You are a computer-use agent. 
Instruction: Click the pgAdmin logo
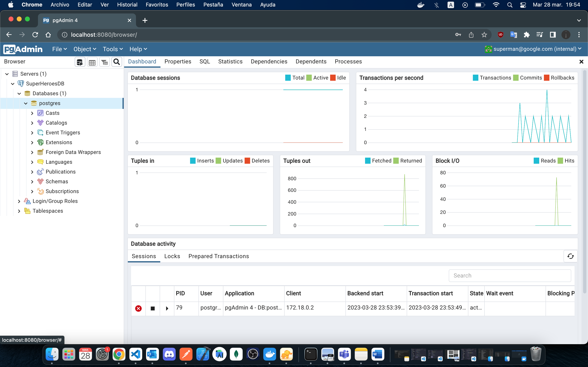(23, 49)
